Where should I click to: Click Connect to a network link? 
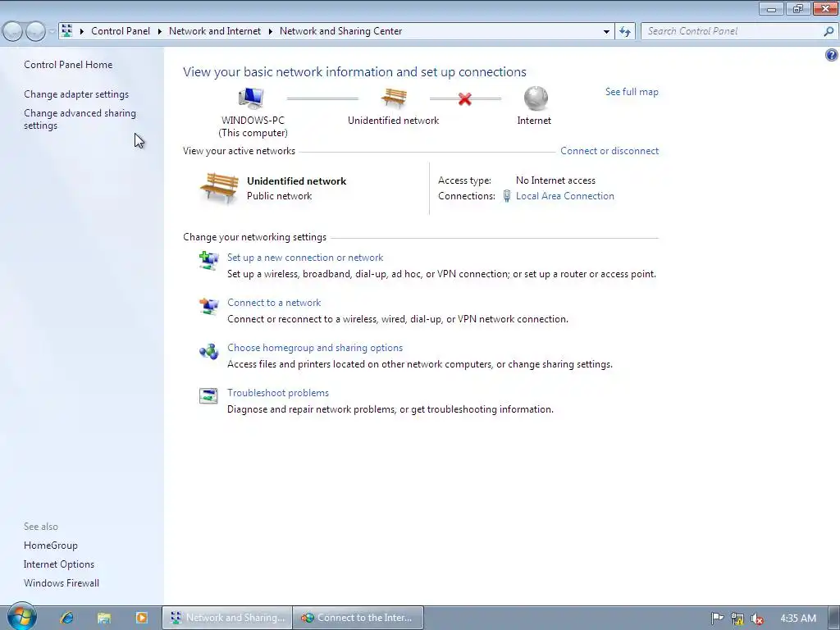tap(274, 303)
